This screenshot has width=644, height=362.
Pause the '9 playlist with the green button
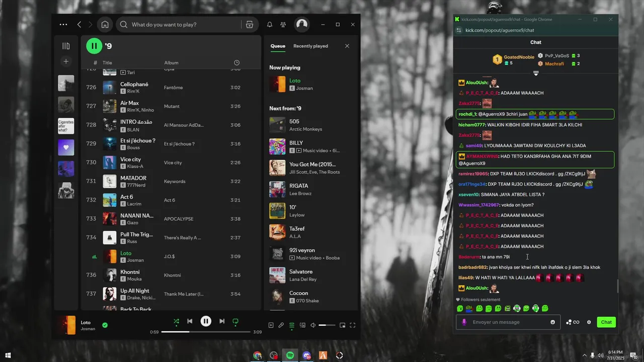pos(94,46)
